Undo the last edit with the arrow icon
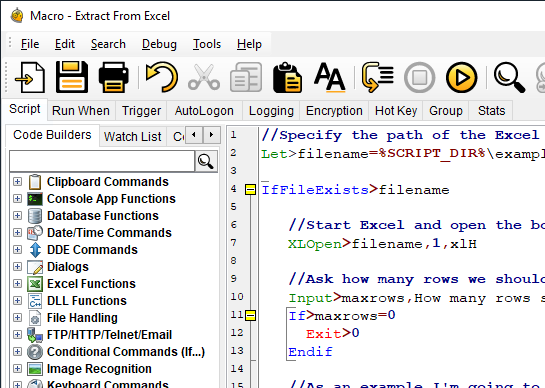The height and width of the screenshot is (388, 545). 162,77
